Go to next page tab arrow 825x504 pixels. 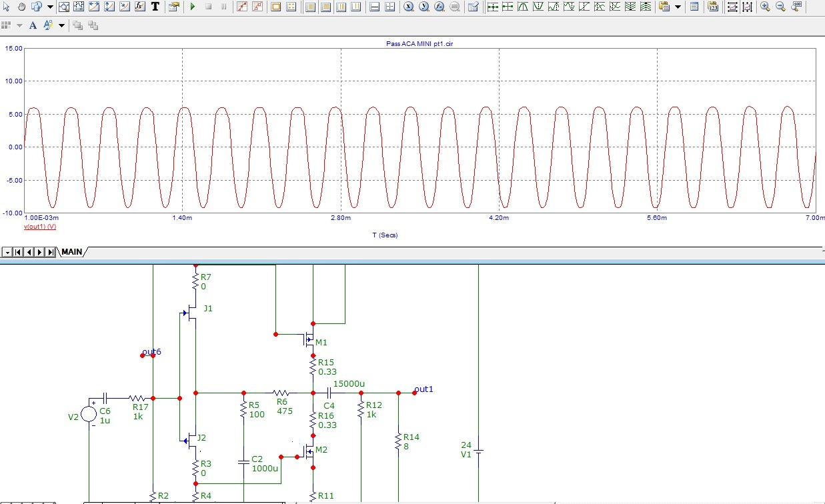click(39, 252)
